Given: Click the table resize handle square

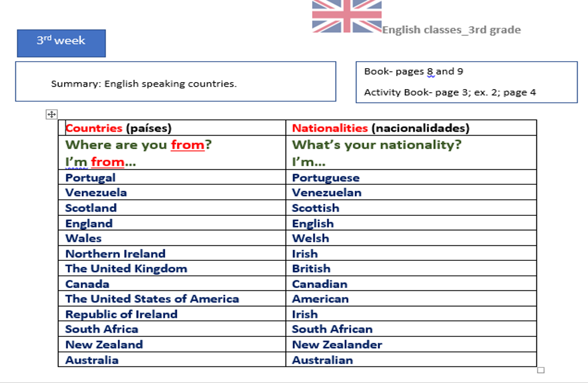Looking at the screenshot, I should [x=541, y=370].
